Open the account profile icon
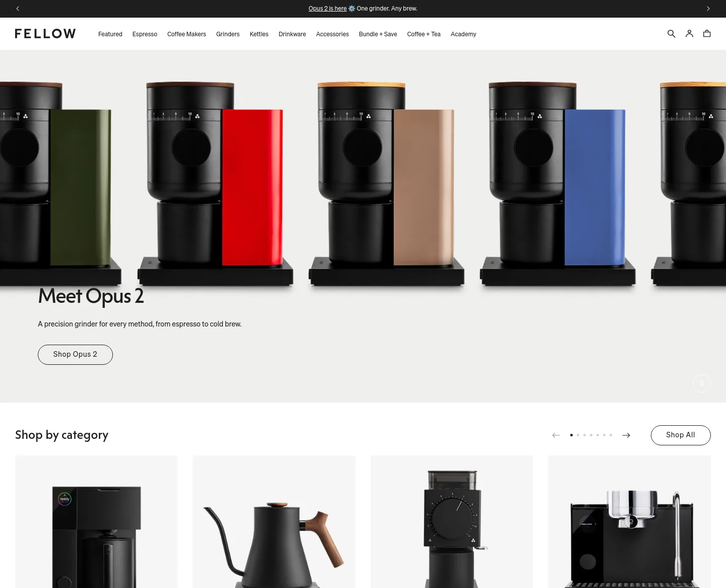 pyautogui.click(x=689, y=34)
